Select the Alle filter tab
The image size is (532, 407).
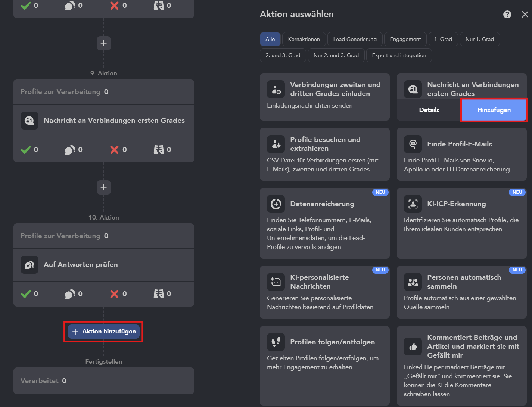[x=270, y=39]
